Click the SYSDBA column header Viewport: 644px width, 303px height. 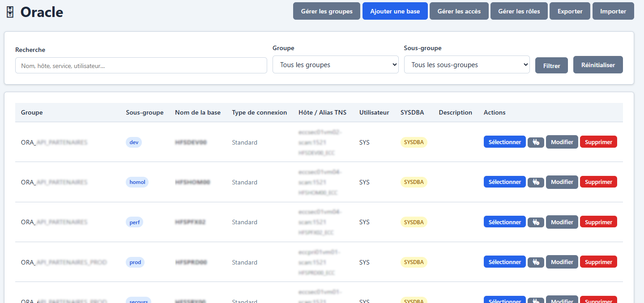pos(412,112)
